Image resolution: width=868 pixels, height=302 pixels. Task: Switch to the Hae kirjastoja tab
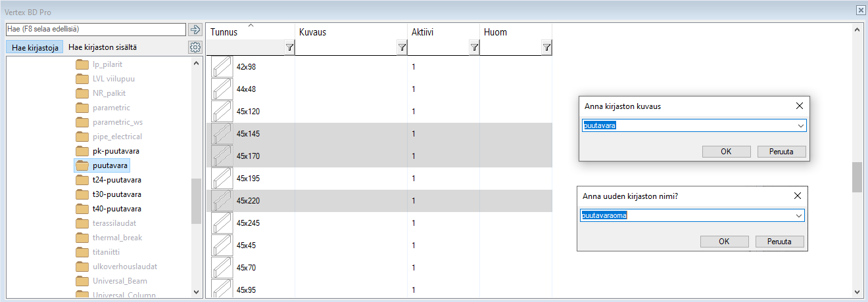click(x=36, y=47)
